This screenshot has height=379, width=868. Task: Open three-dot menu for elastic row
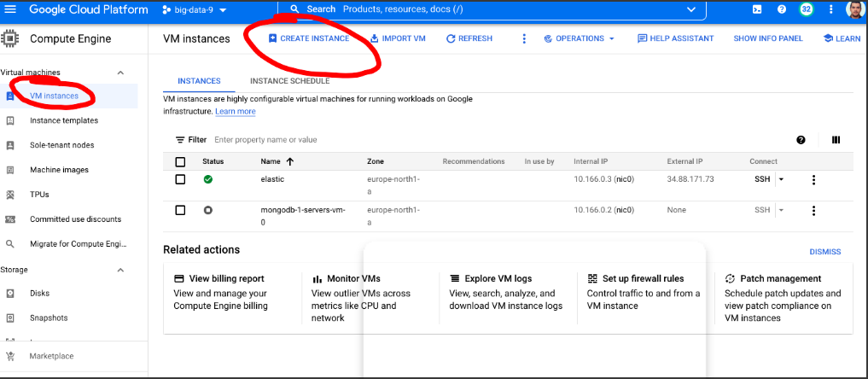point(813,179)
